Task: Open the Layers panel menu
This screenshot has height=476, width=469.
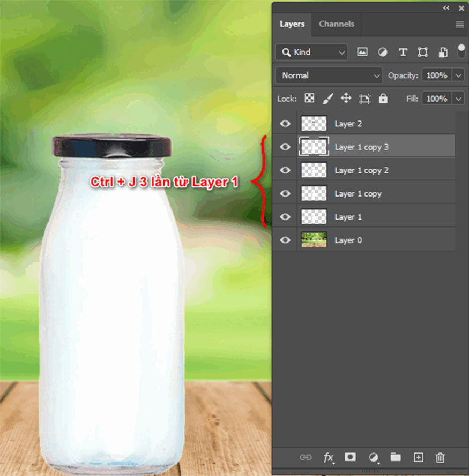Action: tap(459, 24)
